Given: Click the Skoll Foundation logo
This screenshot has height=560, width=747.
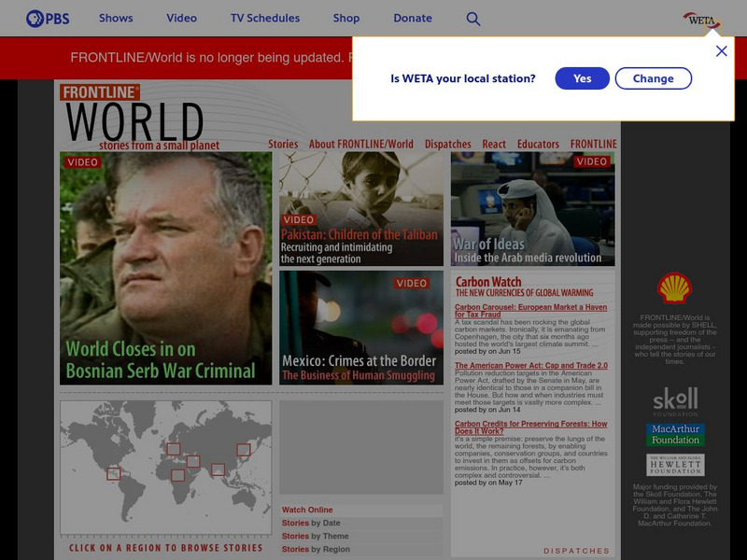Looking at the screenshot, I should [675, 400].
